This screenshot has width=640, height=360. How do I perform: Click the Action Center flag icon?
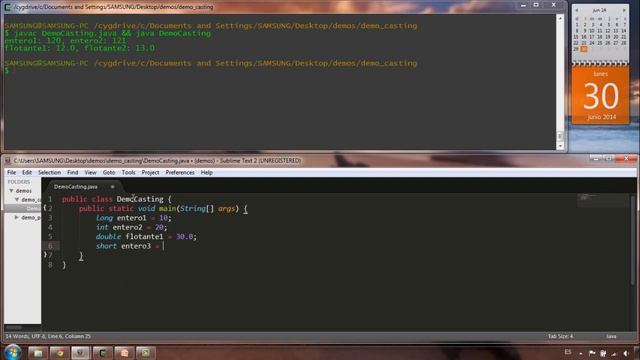pos(592,353)
